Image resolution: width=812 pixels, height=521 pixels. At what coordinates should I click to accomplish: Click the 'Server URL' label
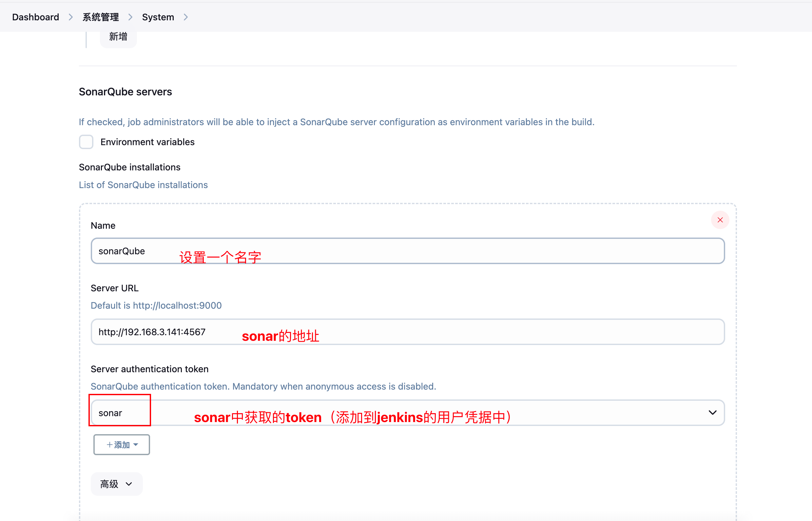[115, 288]
